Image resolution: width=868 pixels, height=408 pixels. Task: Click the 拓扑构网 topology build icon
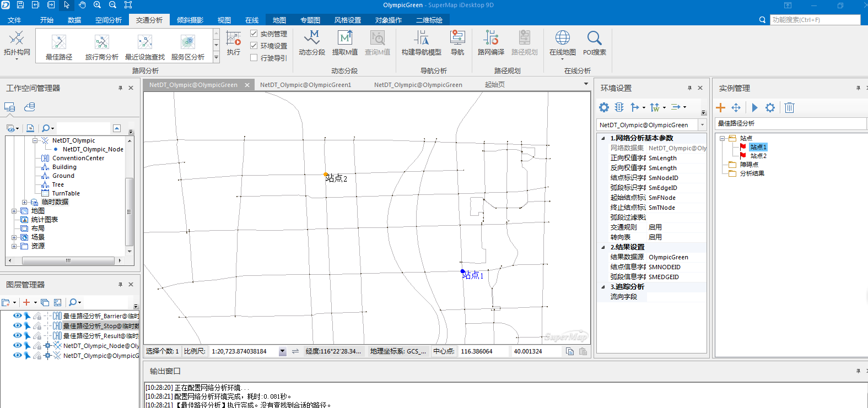click(17, 39)
